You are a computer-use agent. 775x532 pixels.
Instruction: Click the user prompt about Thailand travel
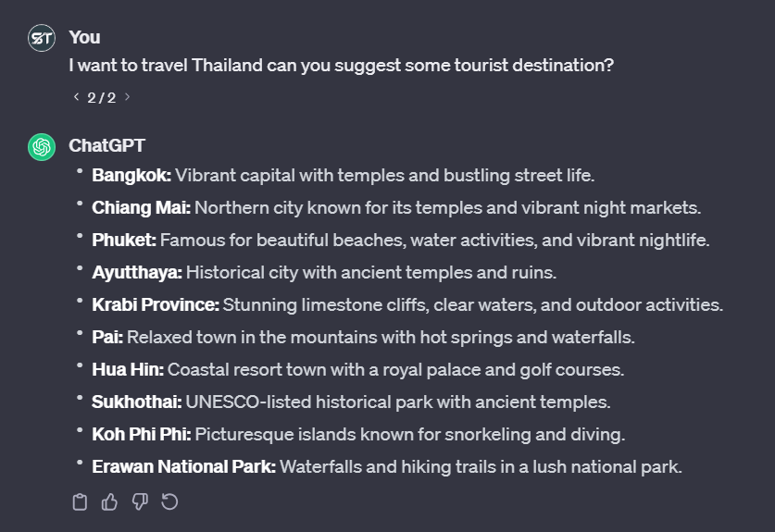point(341,65)
